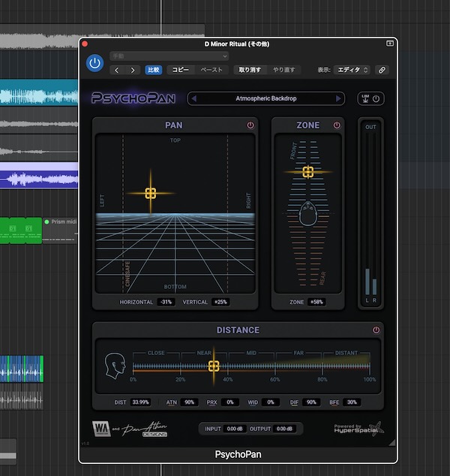Select the green MIDI region in the arrangement
This screenshot has width=450, height=476.
21,230
